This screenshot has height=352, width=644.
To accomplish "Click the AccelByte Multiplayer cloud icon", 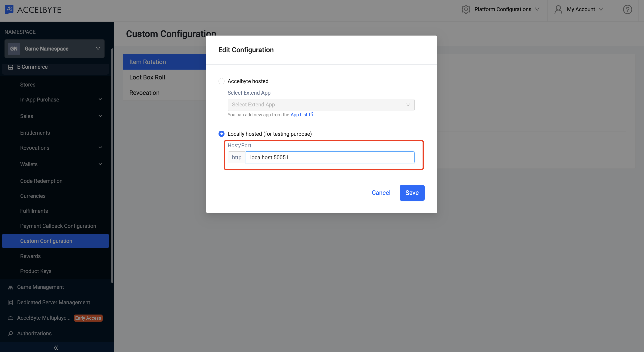I will pyautogui.click(x=10, y=318).
